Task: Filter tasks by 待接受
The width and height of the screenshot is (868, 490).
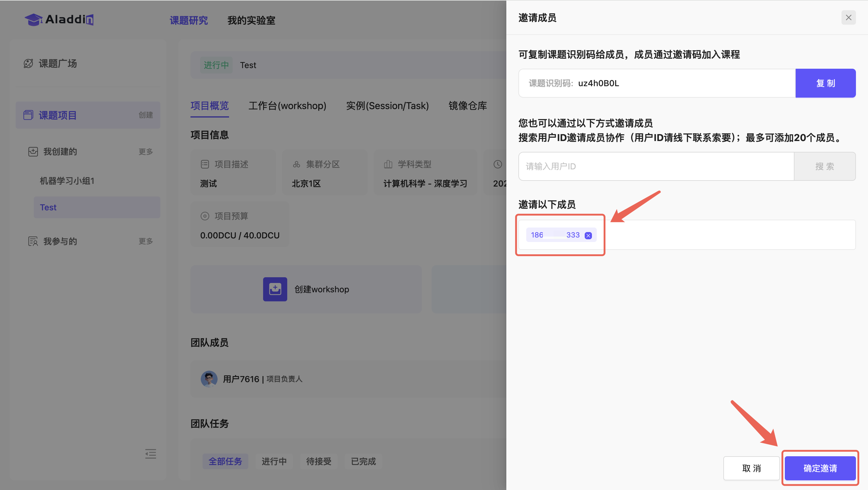Action: pos(319,461)
